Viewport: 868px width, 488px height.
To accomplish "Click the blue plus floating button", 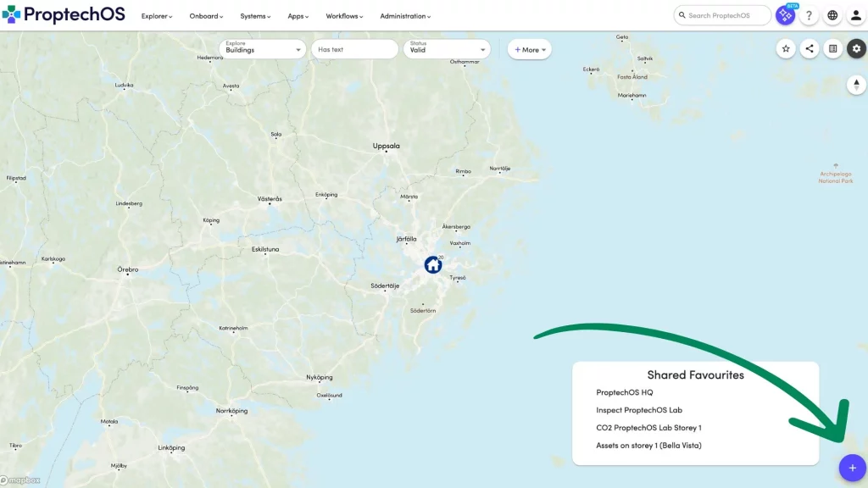I will click(x=852, y=468).
